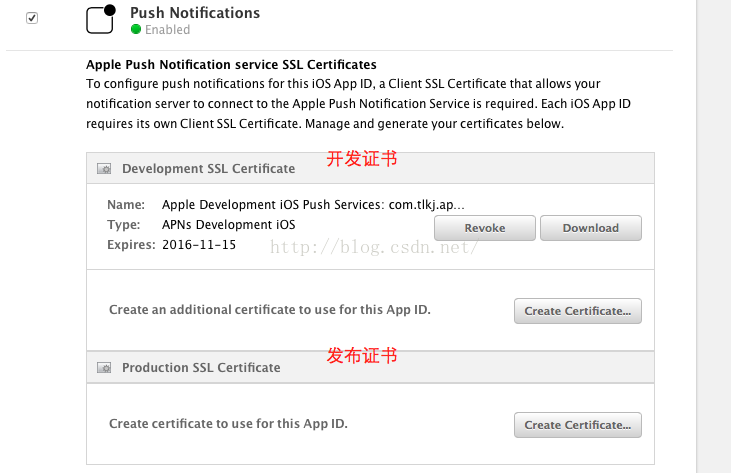Click the Expires: field label
This screenshot has width=731, height=473.
[x=131, y=245]
